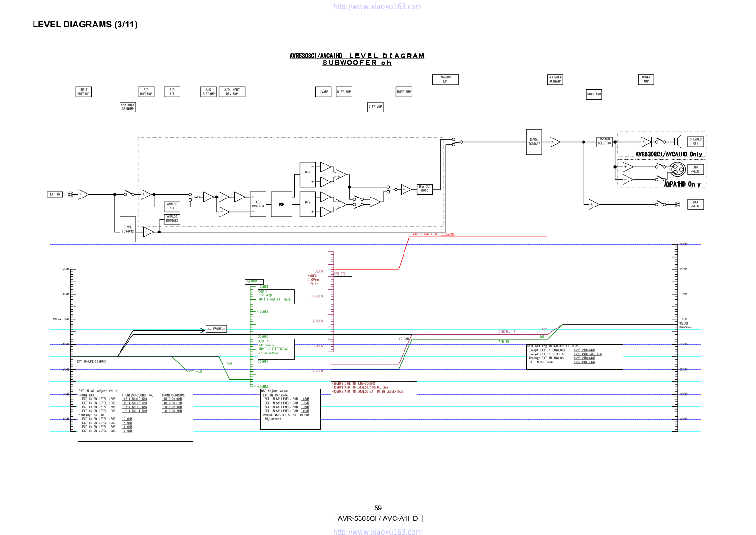Image resolution: width=756 pixels, height=535 pixels.
Task: Click the to FRONTch box
Action: [x=216, y=328]
